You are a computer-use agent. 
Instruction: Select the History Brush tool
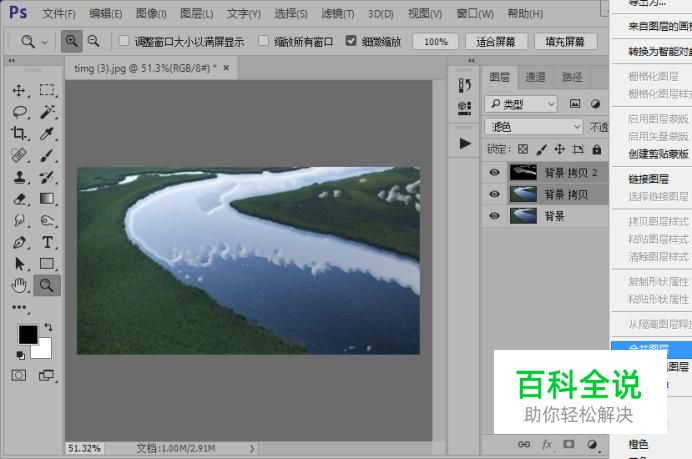tap(47, 177)
